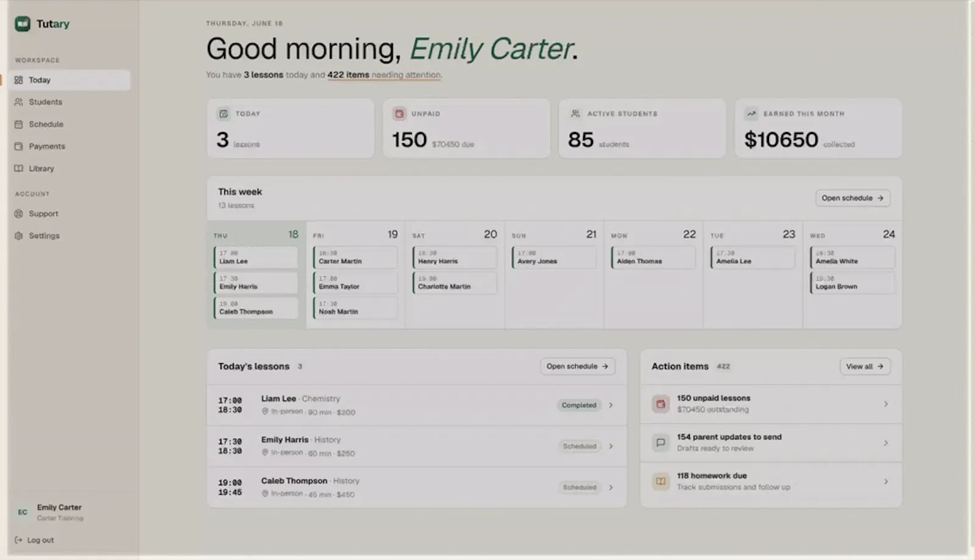Open Liam Lee lesson on Thursday 18

[x=256, y=257]
